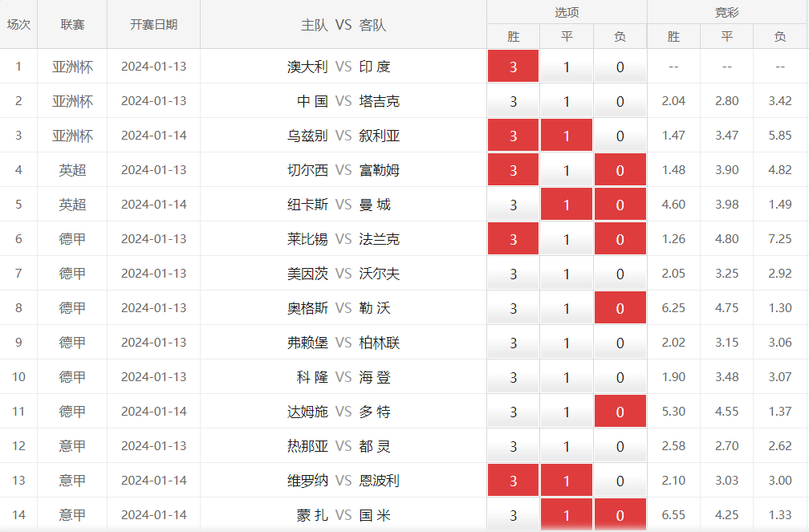Deselect lose option 0 for 奥格斯 VS 勒沃
The image size is (809, 532).
click(620, 308)
